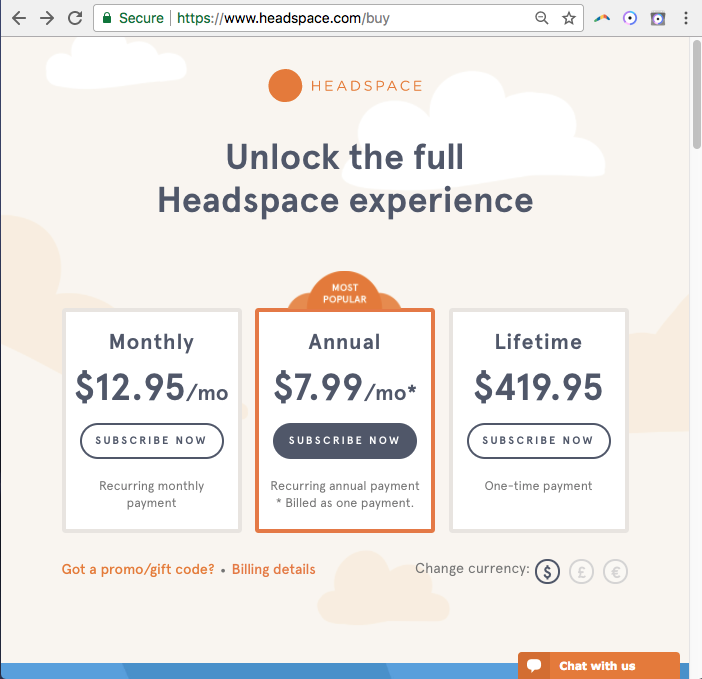Image resolution: width=702 pixels, height=679 pixels.
Task: Bookmark this page with the star icon
Action: click(569, 18)
